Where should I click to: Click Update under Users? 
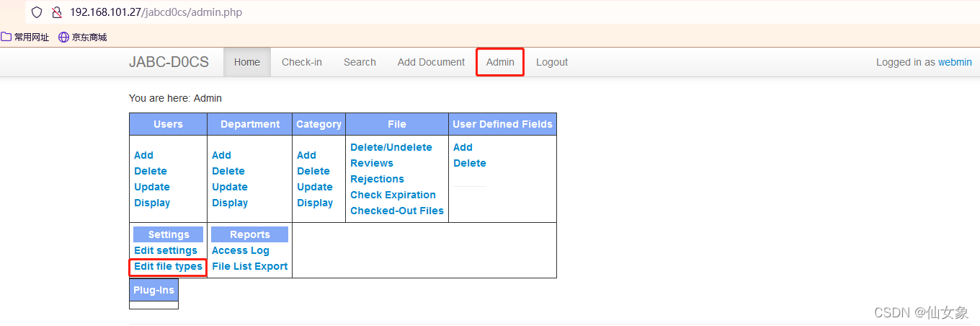click(152, 187)
